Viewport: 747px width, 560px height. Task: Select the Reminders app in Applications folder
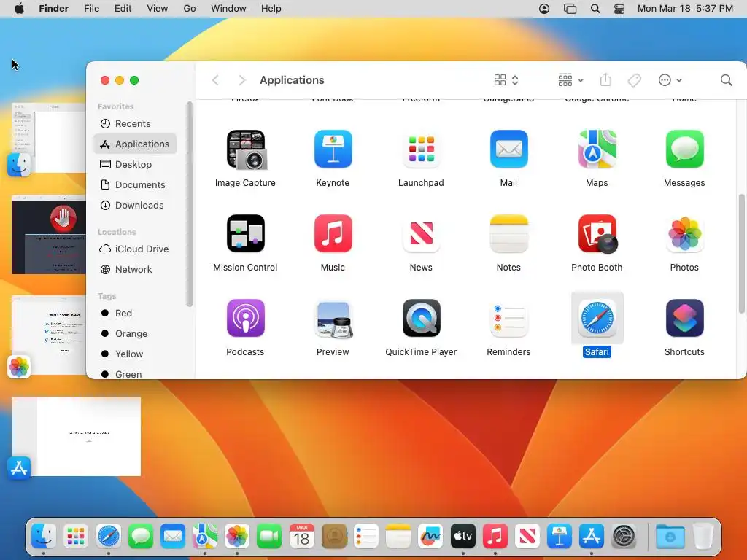[508, 318]
